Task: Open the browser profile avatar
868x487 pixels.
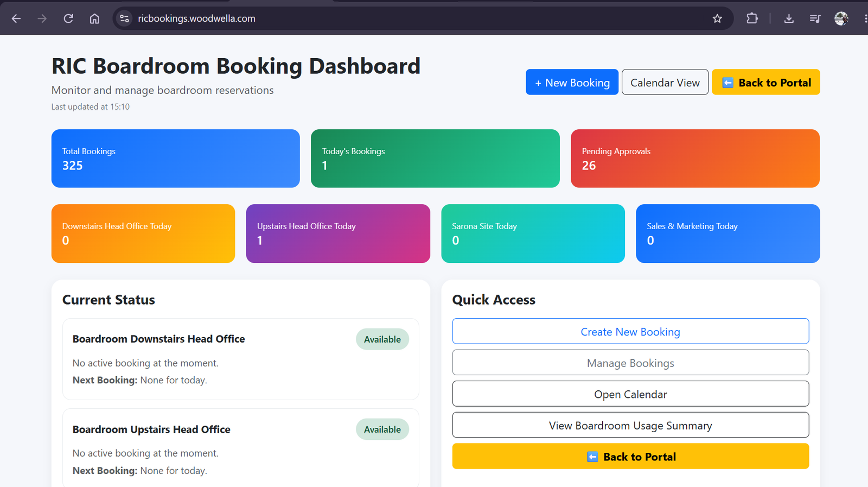Action: (x=841, y=18)
